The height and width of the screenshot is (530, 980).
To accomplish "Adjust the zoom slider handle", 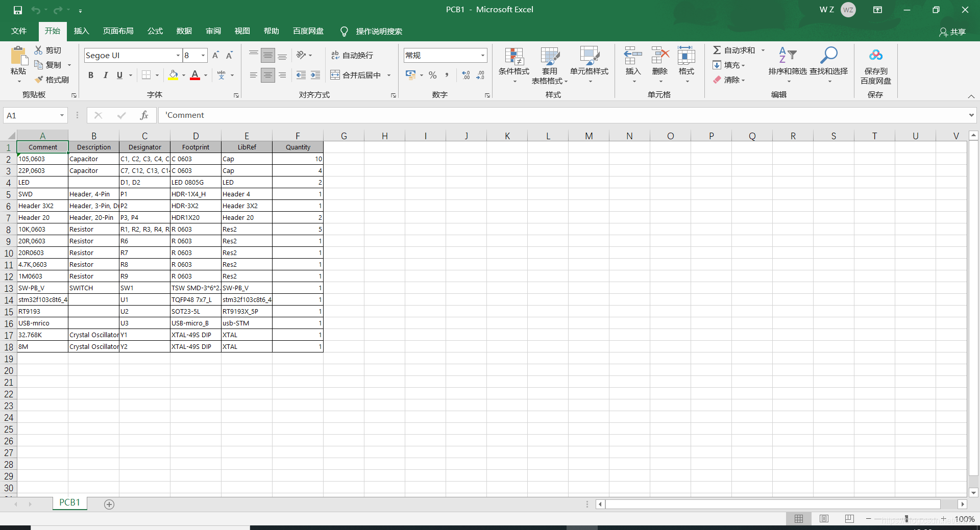I will click(906, 519).
